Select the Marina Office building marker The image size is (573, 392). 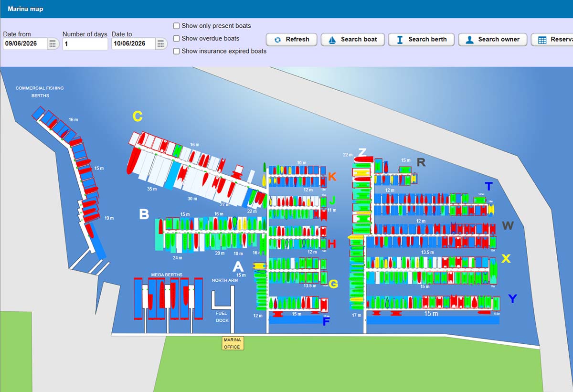point(233,343)
